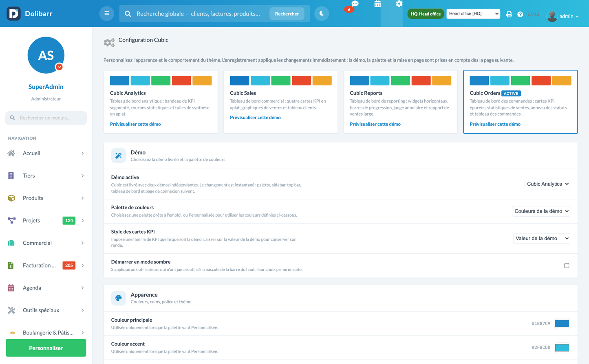Open the help question mark icon
The height and width of the screenshot is (364, 589).
520,14
